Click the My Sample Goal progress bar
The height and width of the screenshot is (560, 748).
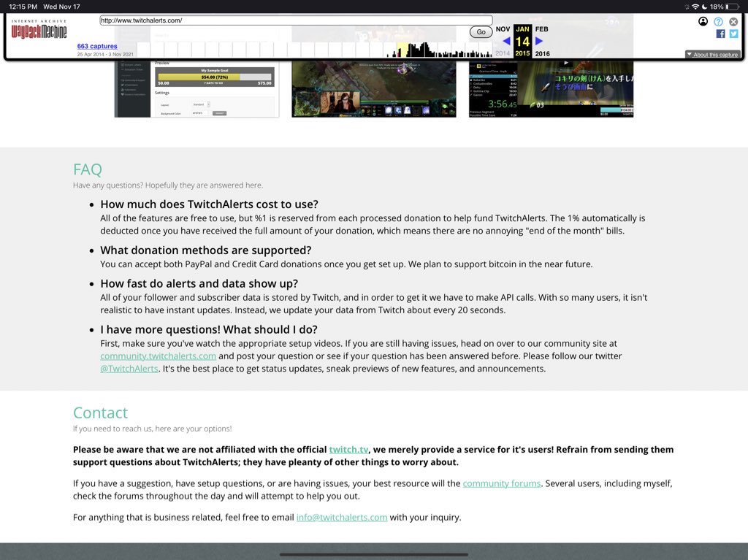tap(215, 77)
